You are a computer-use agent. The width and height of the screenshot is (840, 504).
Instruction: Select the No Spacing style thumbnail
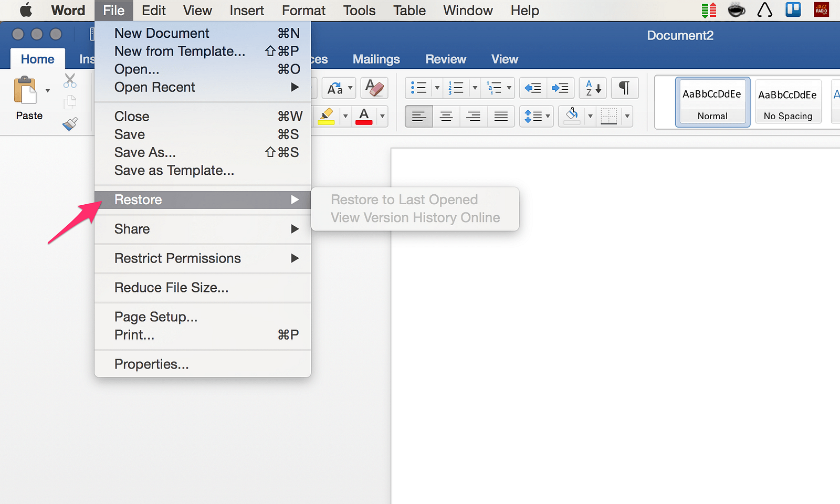coord(788,102)
